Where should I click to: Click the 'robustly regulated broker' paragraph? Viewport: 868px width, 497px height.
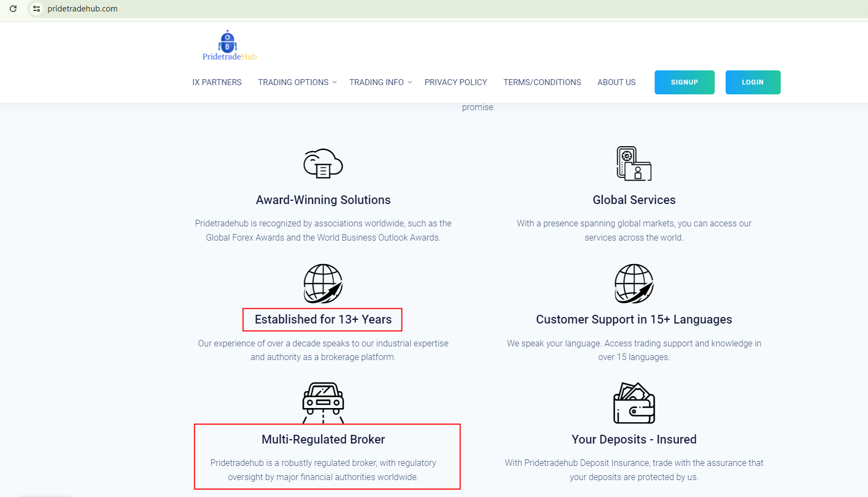coord(323,470)
